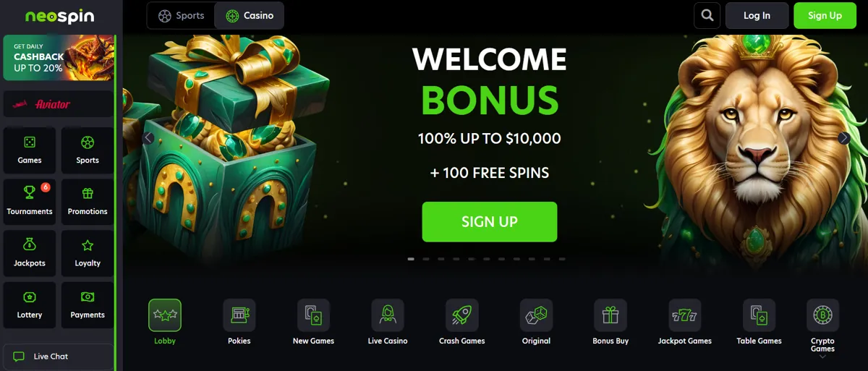The height and width of the screenshot is (371, 868).
Task: Select the second carousel indicator dot
Action: pos(426,259)
